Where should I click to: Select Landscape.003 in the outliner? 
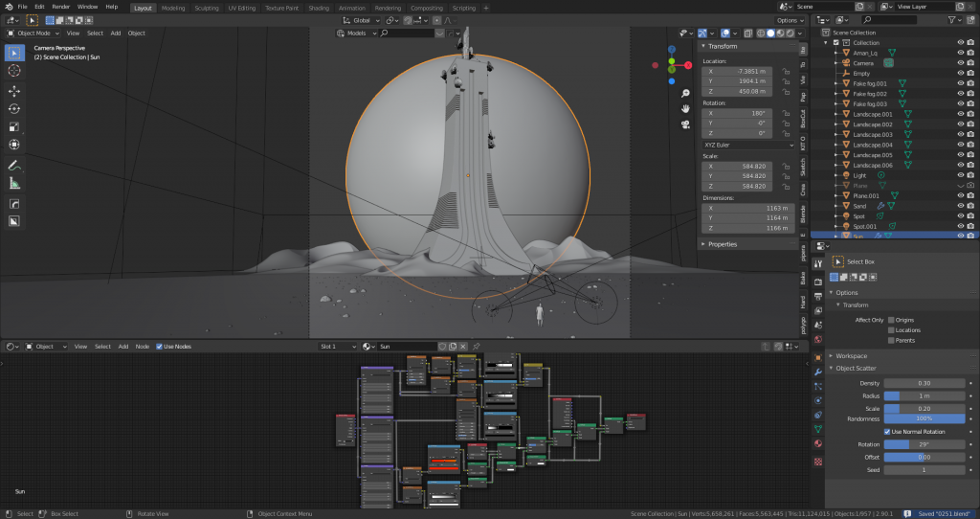[x=873, y=134]
